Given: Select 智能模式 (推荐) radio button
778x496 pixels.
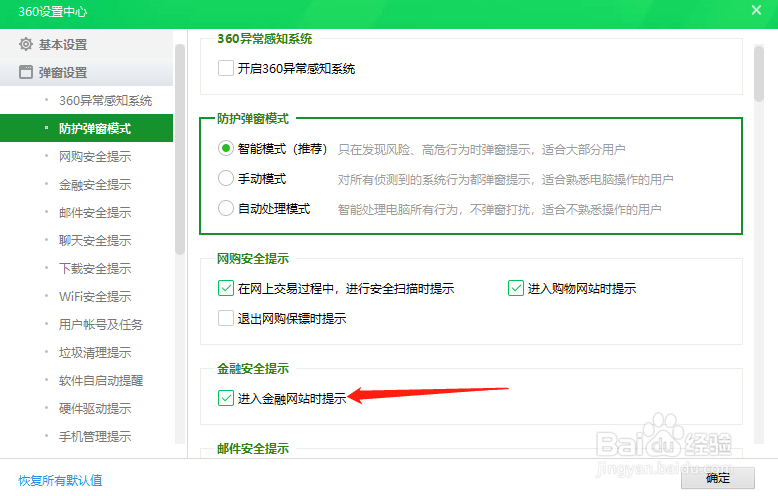Looking at the screenshot, I should pos(226,148).
